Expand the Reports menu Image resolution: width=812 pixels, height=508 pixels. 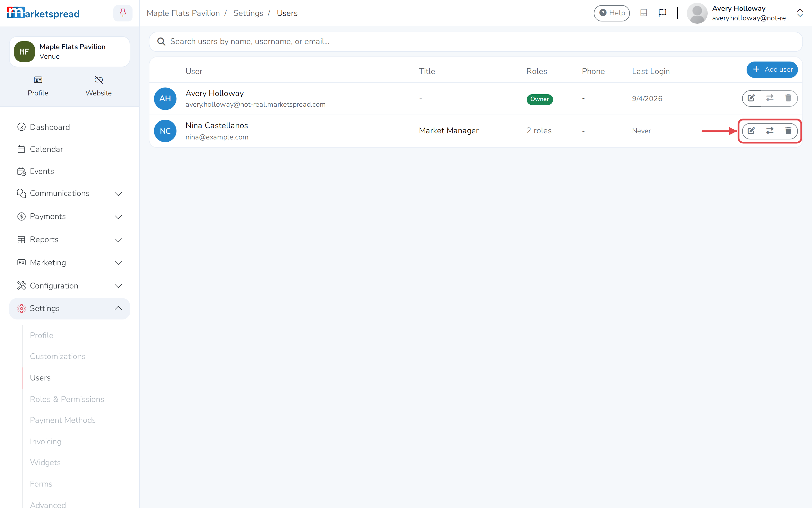(69, 240)
